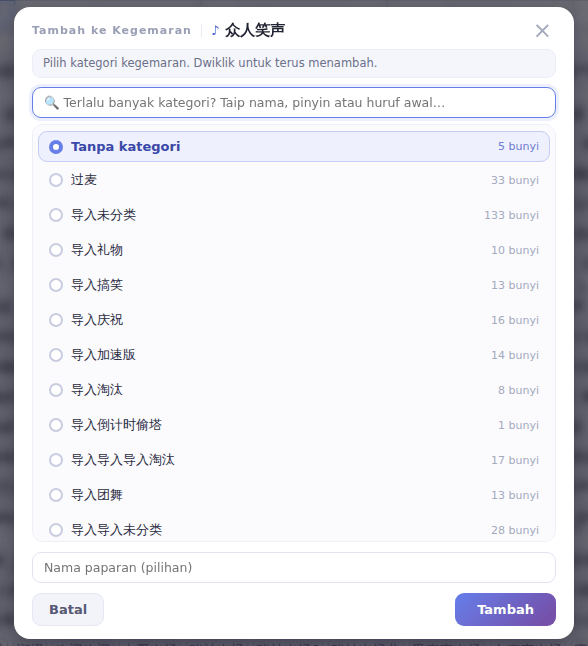The image size is (588, 646).
Task: Focus the category search input field
Action: tap(294, 103)
